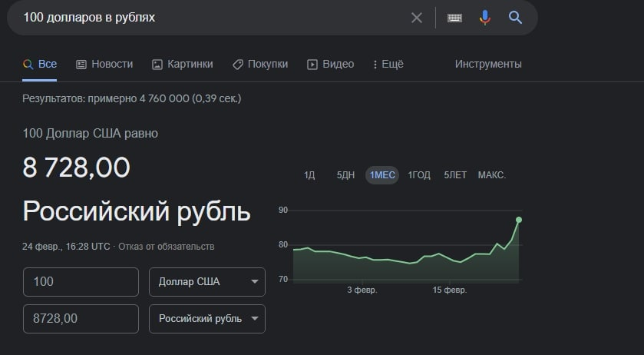Select 1Д chart range
The height and width of the screenshot is (355, 644).
click(x=309, y=175)
